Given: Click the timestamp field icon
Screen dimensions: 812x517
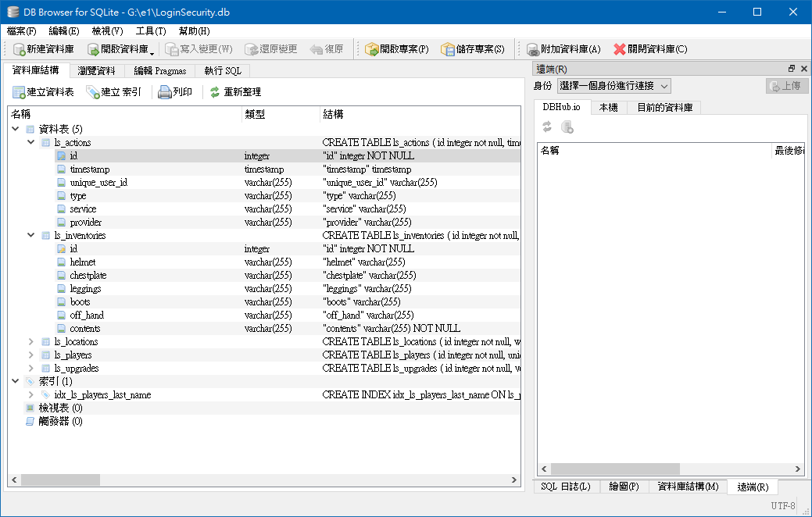Looking at the screenshot, I should pos(61,169).
